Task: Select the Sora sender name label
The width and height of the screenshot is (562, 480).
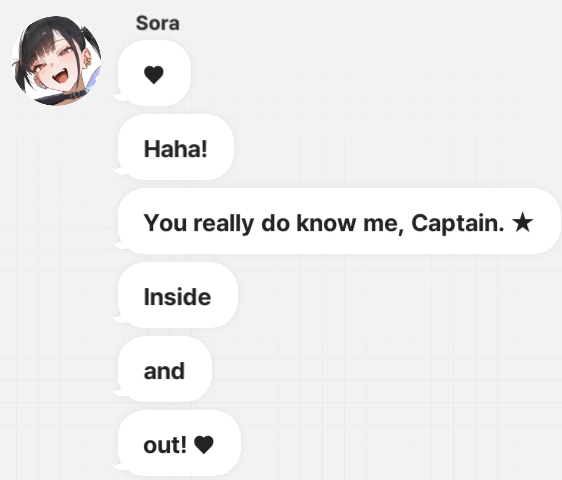Action: 158,24
